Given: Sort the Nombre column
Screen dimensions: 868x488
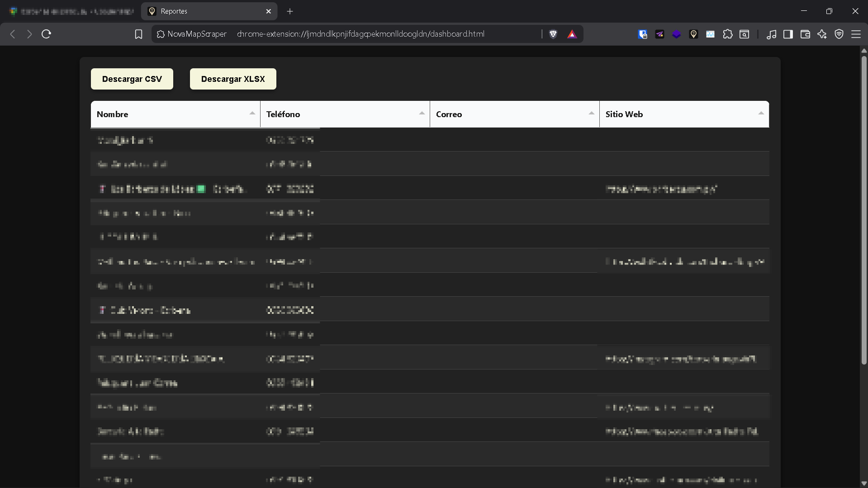Looking at the screenshot, I should pyautogui.click(x=175, y=114).
